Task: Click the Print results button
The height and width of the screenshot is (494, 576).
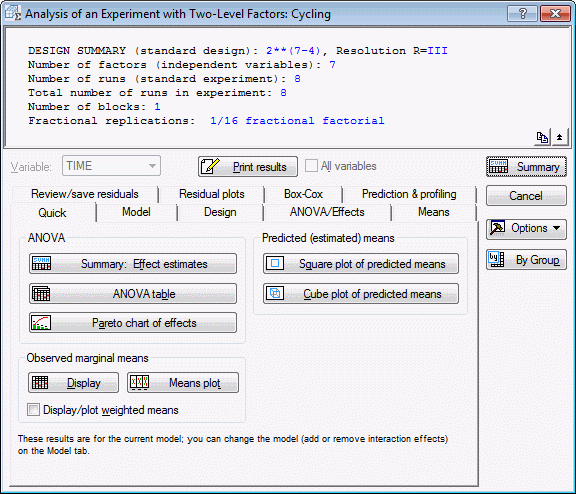Action: click(x=248, y=167)
